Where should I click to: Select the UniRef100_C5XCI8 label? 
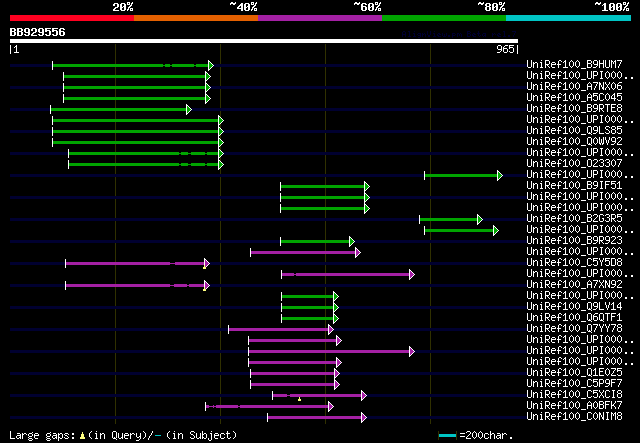click(x=574, y=395)
